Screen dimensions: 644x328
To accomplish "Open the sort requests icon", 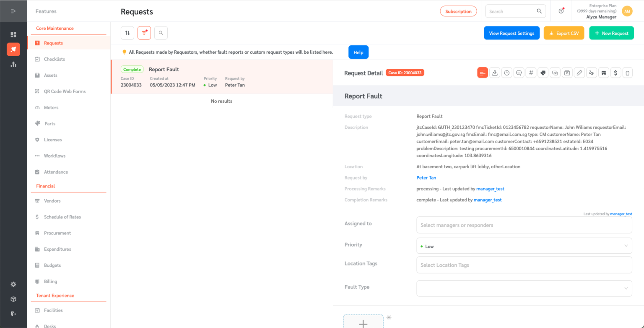I will [127, 32].
